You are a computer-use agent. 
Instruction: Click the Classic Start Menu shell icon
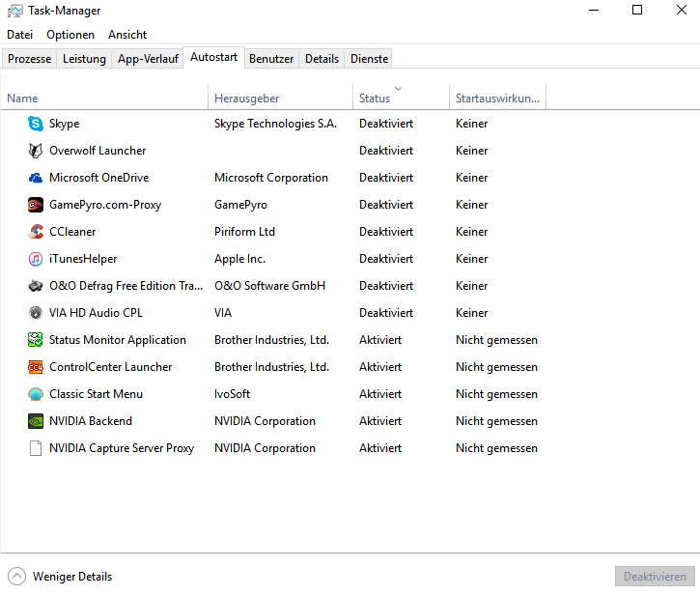tap(36, 394)
